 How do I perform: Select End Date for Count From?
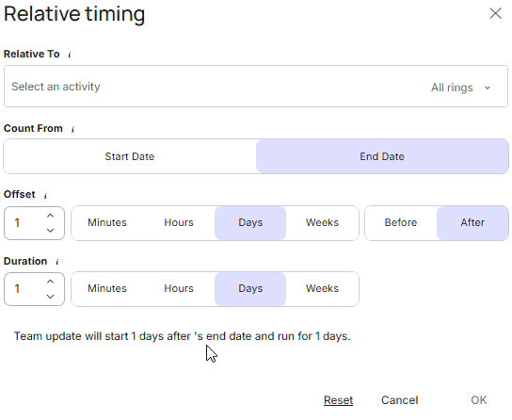click(382, 156)
